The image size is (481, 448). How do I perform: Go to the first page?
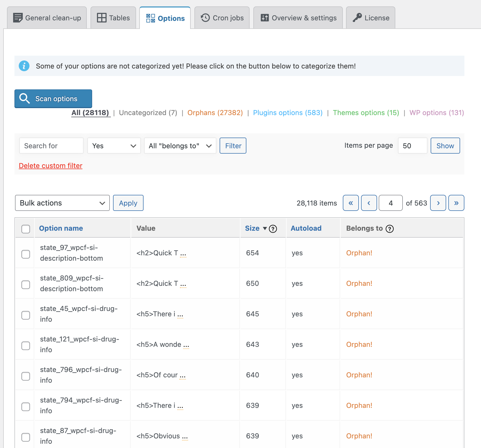pos(351,203)
